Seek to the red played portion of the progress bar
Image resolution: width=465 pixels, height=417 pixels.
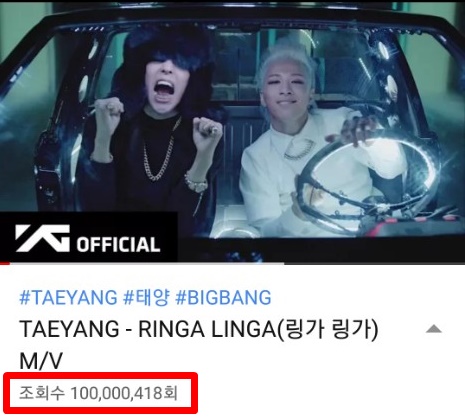5,263
